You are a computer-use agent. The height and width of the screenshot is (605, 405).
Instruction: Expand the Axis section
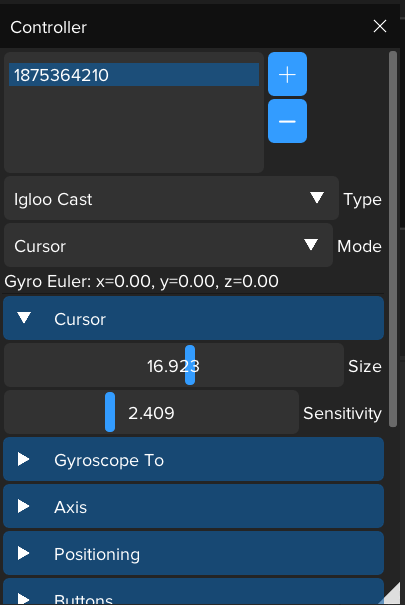(x=193, y=506)
